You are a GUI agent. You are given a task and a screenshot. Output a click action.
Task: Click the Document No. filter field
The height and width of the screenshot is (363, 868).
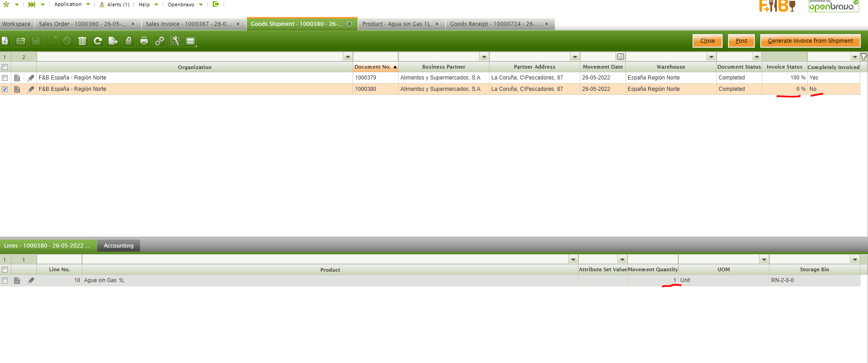click(375, 57)
